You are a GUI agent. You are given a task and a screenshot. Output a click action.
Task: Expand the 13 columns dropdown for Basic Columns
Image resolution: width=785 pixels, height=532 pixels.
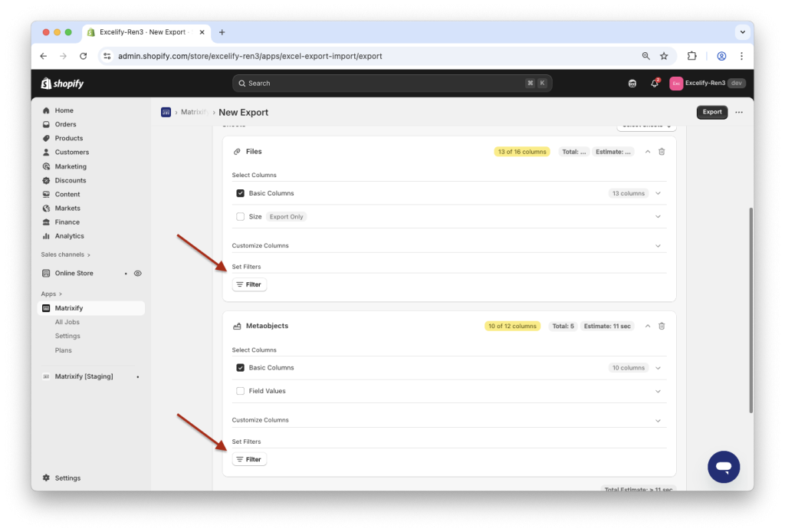click(657, 192)
